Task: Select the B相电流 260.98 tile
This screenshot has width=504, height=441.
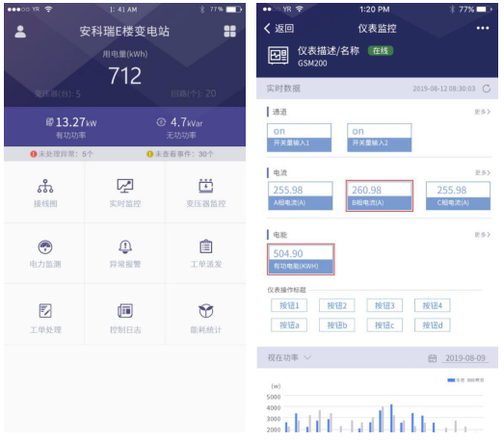Action: (x=380, y=195)
